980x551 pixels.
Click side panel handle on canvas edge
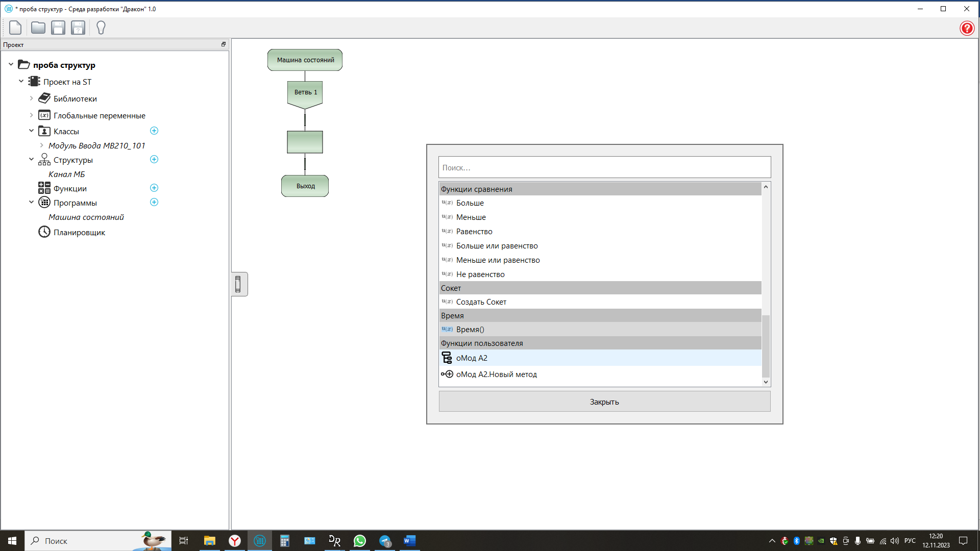238,284
